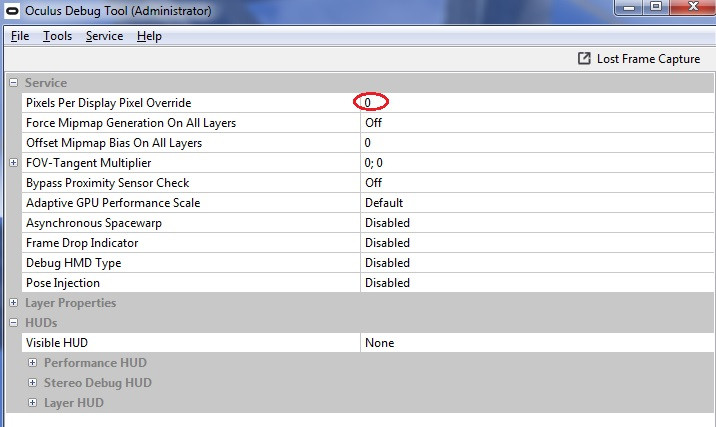Image resolution: width=716 pixels, height=427 pixels.
Task: Collapse the HUDs section
Action: (x=14, y=323)
